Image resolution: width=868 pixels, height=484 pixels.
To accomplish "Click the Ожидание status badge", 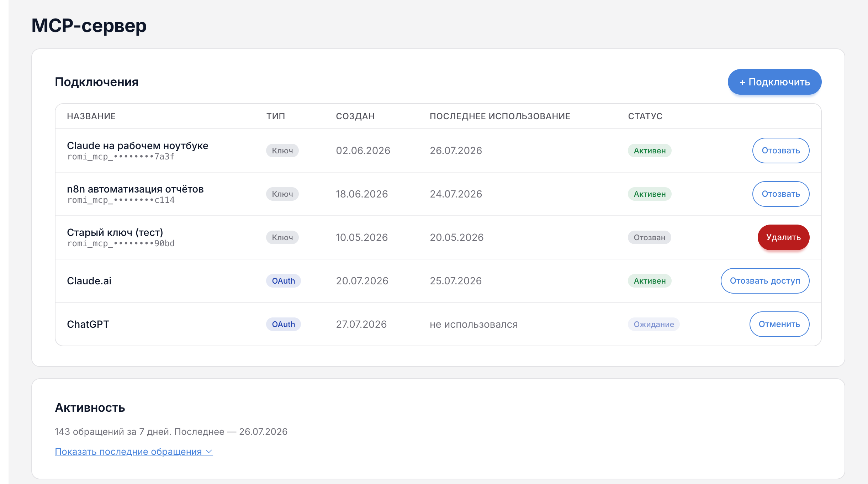I will (654, 324).
